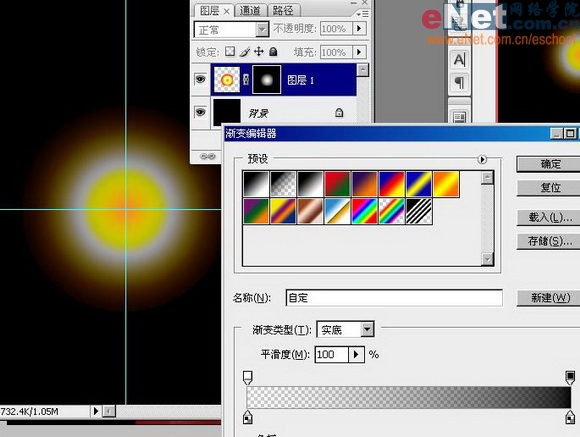The width and height of the screenshot is (580, 437).
Task: Select the spectrum rainbow gradient preset
Action: click(x=365, y=211)
